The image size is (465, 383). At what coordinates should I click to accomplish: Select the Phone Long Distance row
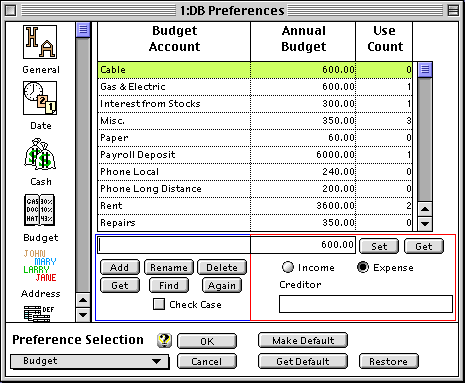click(x=255, y=189)
